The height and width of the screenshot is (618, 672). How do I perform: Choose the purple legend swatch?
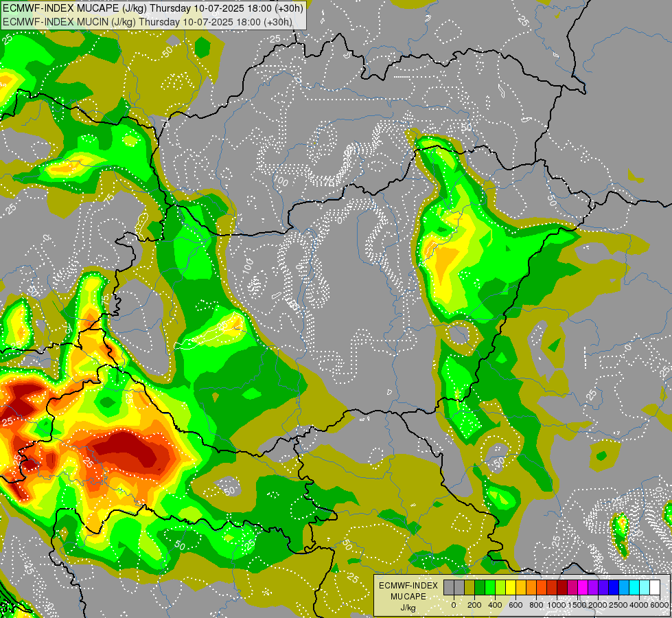pos(593,587)
